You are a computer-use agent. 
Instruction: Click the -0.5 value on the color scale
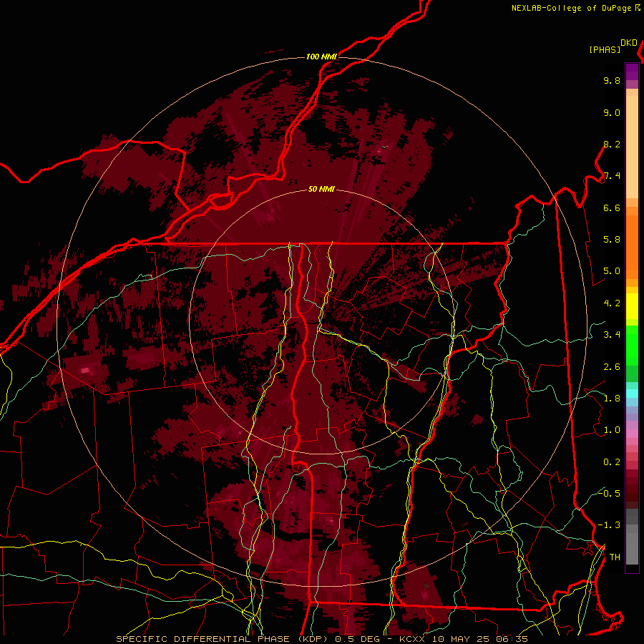coord(609,493)
